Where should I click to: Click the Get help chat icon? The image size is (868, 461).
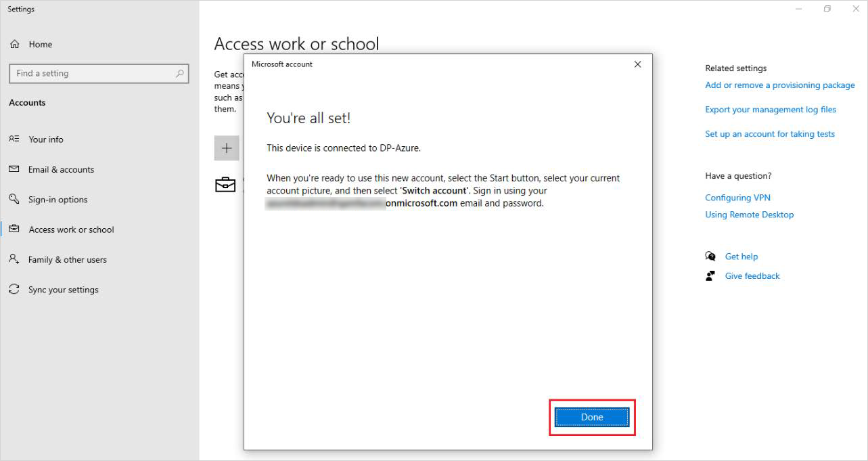pos(710,257)
